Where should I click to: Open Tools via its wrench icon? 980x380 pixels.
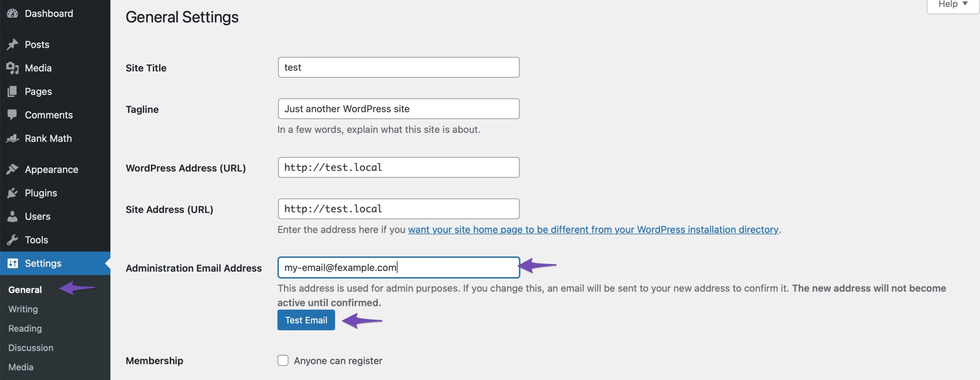coord(13,239)
